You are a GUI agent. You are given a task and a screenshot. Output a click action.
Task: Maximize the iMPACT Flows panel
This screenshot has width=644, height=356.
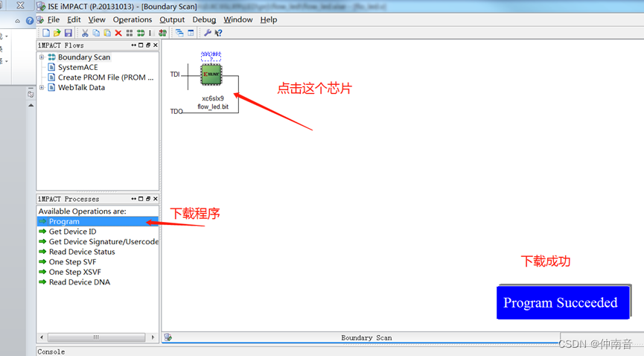[x=141, y=45]
